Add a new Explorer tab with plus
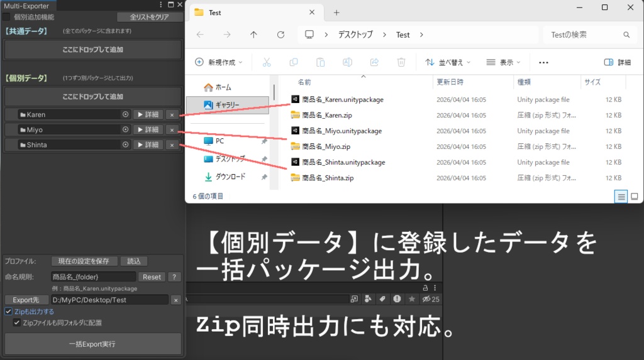 (x=336, y=13)
